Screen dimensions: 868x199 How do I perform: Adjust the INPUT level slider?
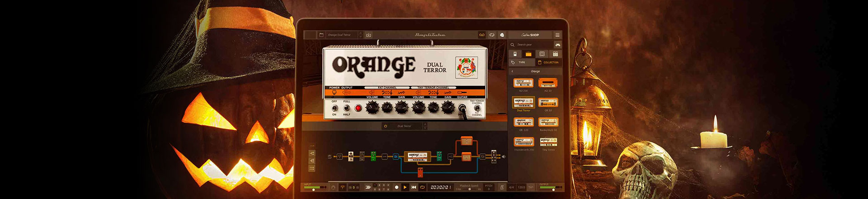[316, 189]
